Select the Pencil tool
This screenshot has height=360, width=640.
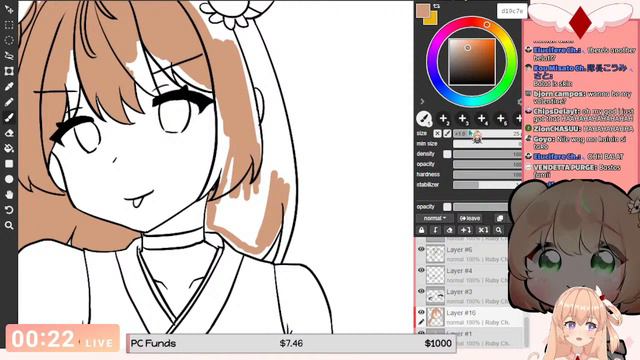(x=9, y=102)
